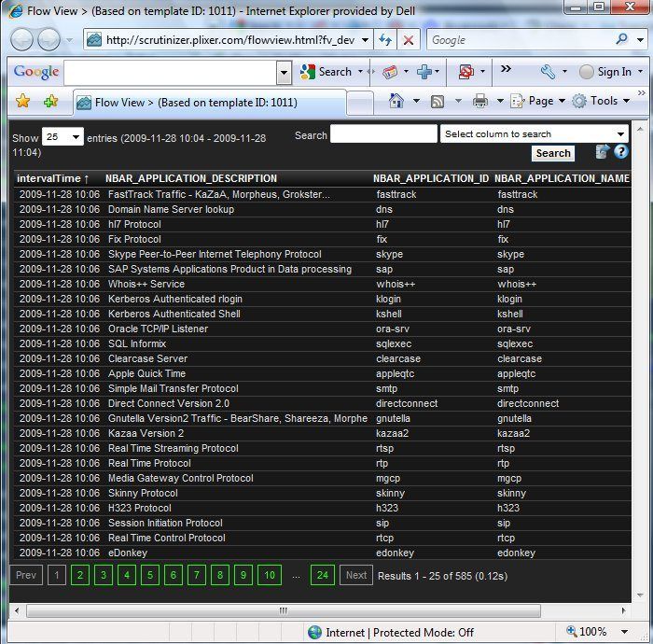This screenshot has width=653, height=644.
Task: Sort by NBAR_APPLICATION_DESCRIPTION column header
Action: pos(191,178)
